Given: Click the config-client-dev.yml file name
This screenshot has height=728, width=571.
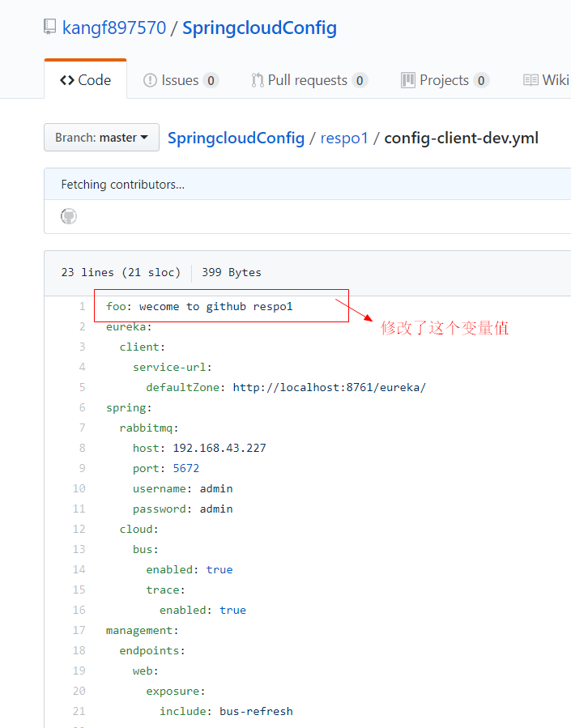Looking at the screenshot, I should (x=462, y=138).
